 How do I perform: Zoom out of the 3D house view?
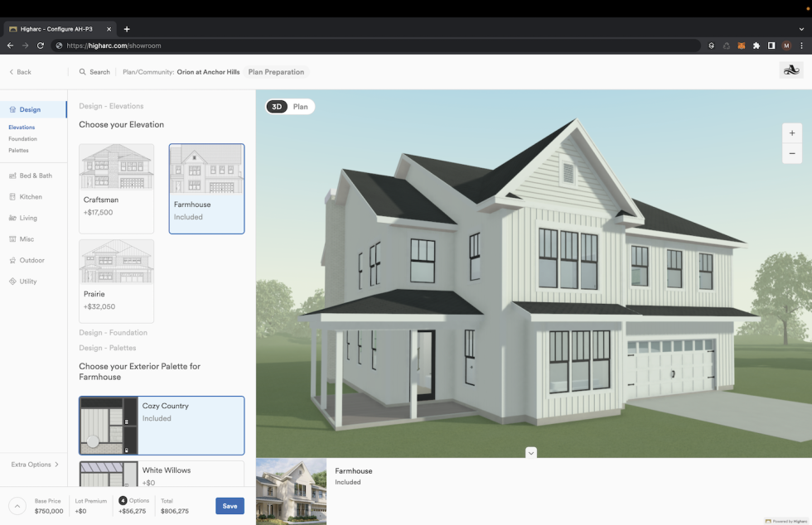(792, 153)
